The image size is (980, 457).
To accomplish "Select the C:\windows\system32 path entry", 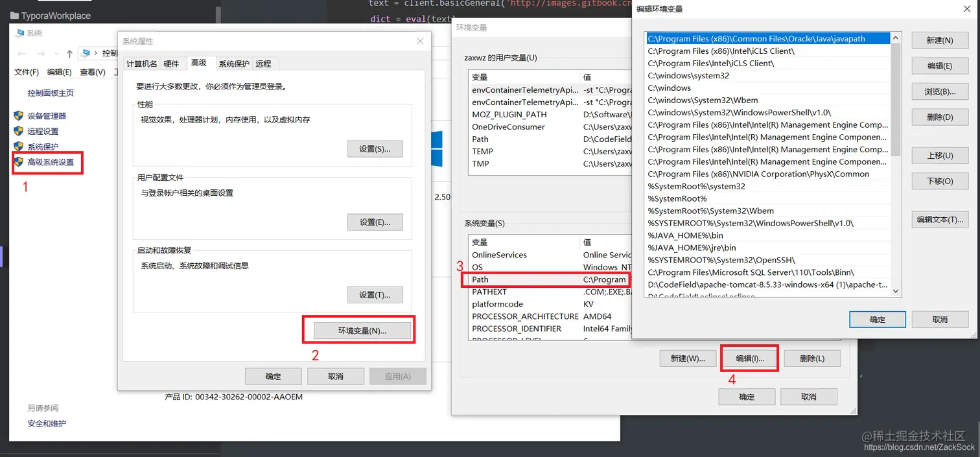I will (x=769, y=75).
